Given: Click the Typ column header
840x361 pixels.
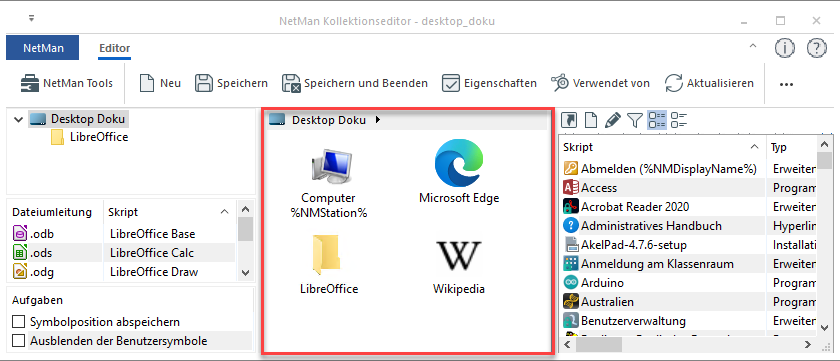Looking at the screenshot, I should [791, 147].
